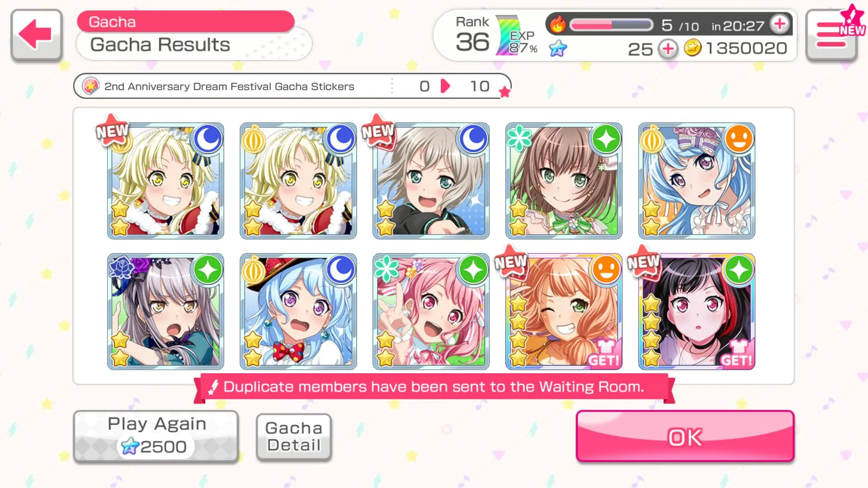Tap the plus icon beside stamina counter

(x=780, y=24)
